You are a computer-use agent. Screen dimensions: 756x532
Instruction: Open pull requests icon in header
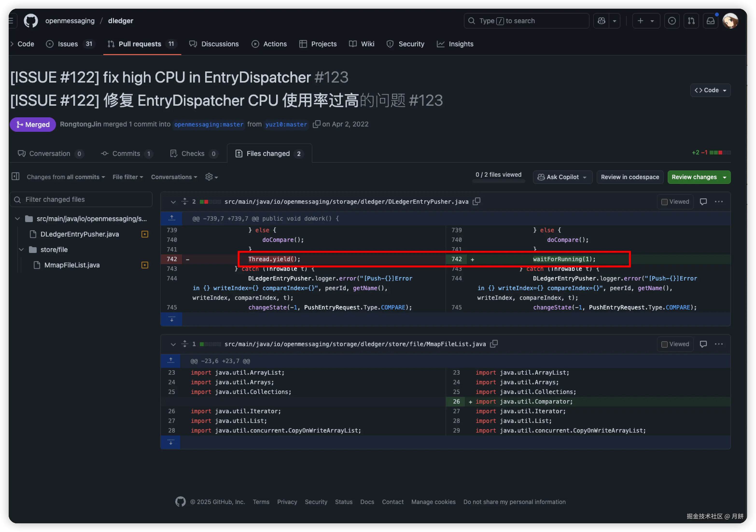click(691, 21)
